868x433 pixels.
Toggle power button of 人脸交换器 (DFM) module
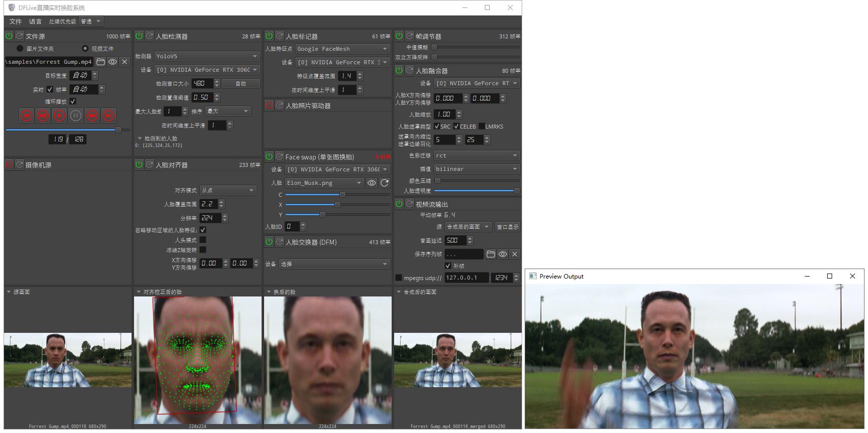pyautogui.click(x=269, y=242)
